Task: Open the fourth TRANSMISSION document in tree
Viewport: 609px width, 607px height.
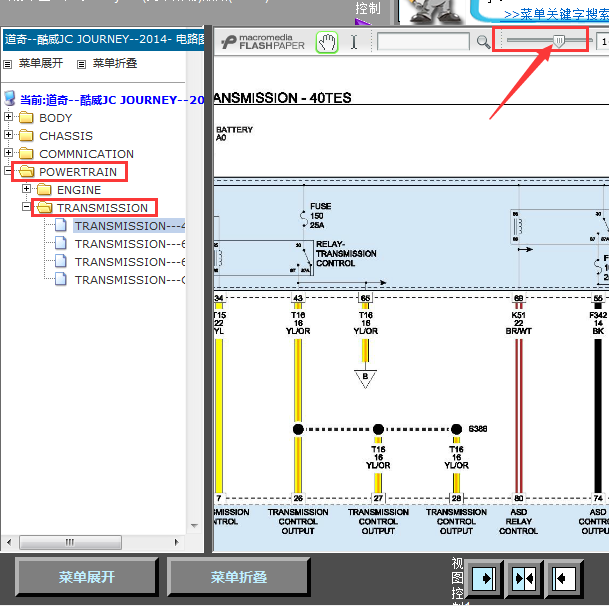Action: [x=129, y=280]
